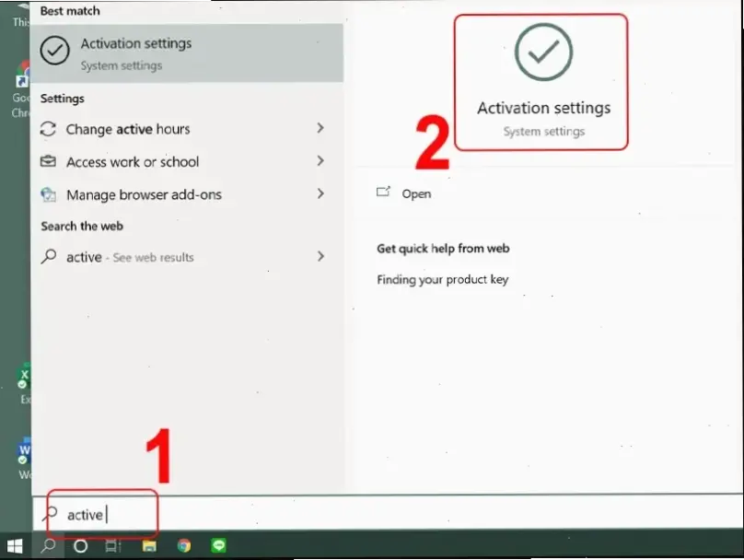Open the Word desktop shortcut
Image resolution: width=744 pixels, height=560 pixels.
(x=24, y=453)
